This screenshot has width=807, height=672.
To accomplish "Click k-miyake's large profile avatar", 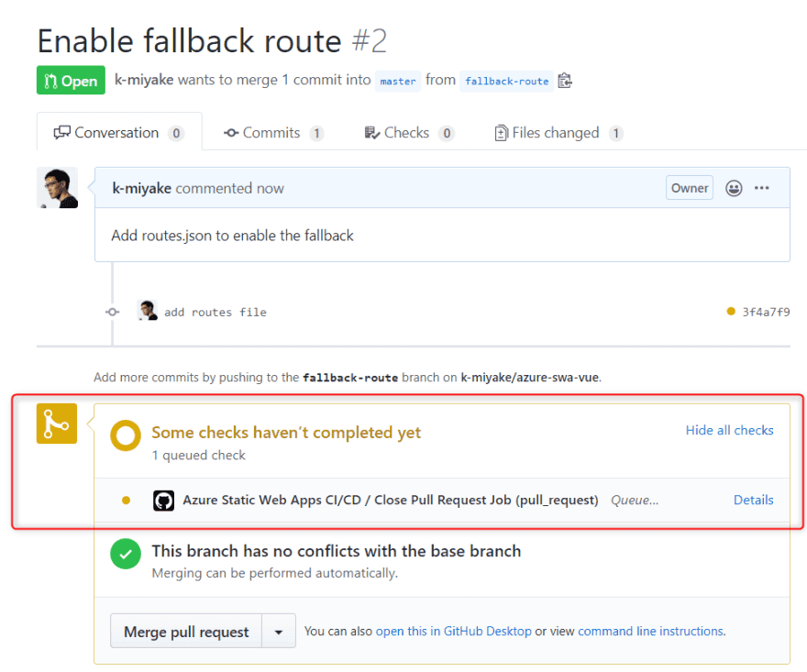I will click(x=57, y=188).
